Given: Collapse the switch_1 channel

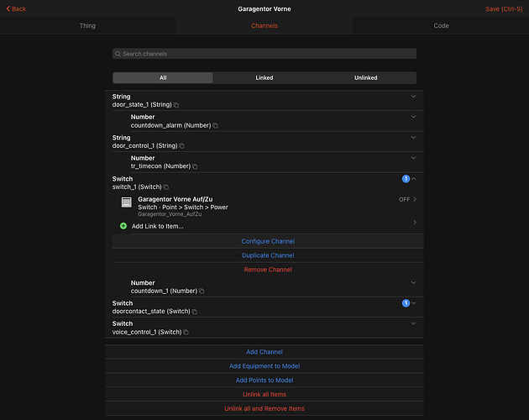Looking at the screenshot, I should [414, 179].
